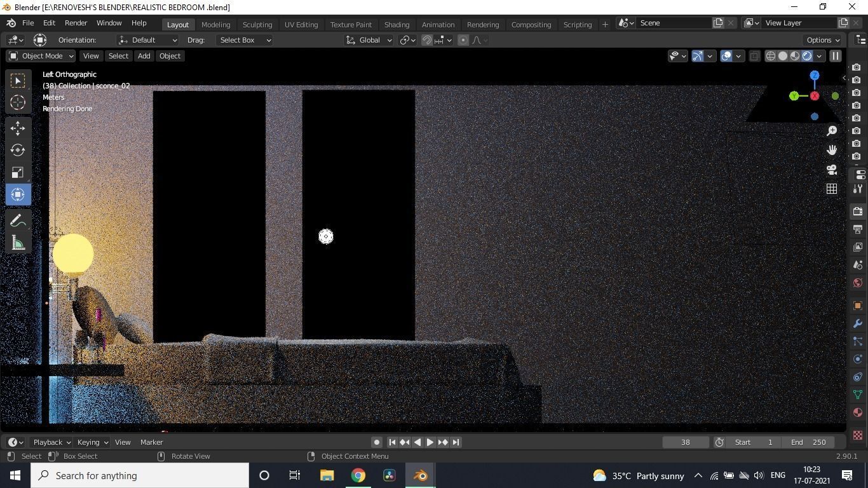Open the Tool settings properties tab
The image size is (868, 488).
pos(858,189)
